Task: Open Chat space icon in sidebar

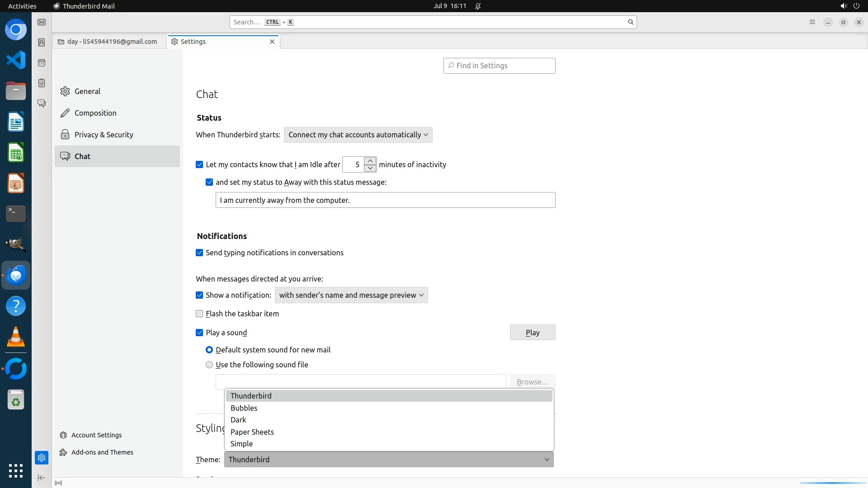Action: pos(42,103)
